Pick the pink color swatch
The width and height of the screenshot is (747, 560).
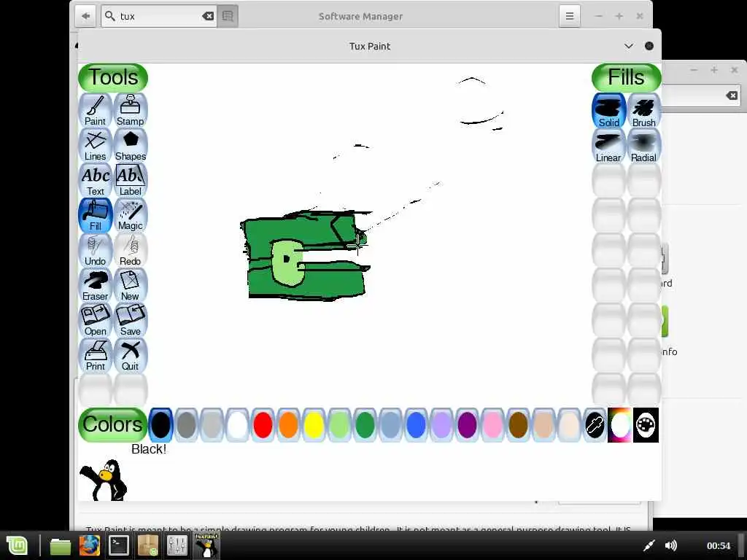tap(492, 425)
